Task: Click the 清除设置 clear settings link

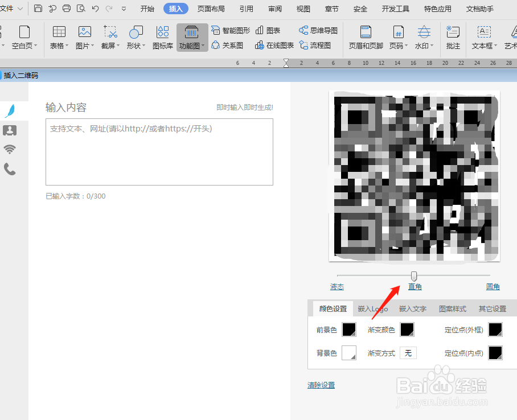Action: click(x=321, y=385)
